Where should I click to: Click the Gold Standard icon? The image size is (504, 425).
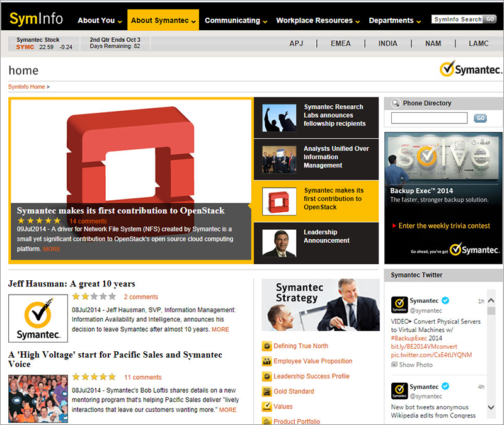click(266, 391)
